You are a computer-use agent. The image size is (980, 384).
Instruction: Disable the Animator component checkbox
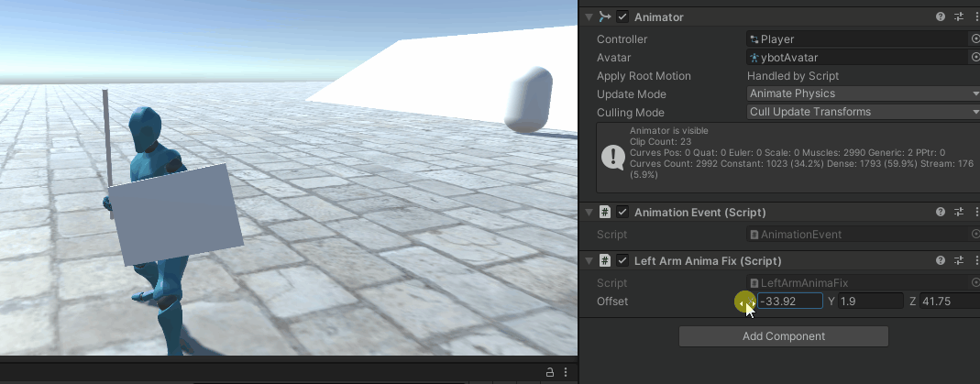tap(622, 16)
